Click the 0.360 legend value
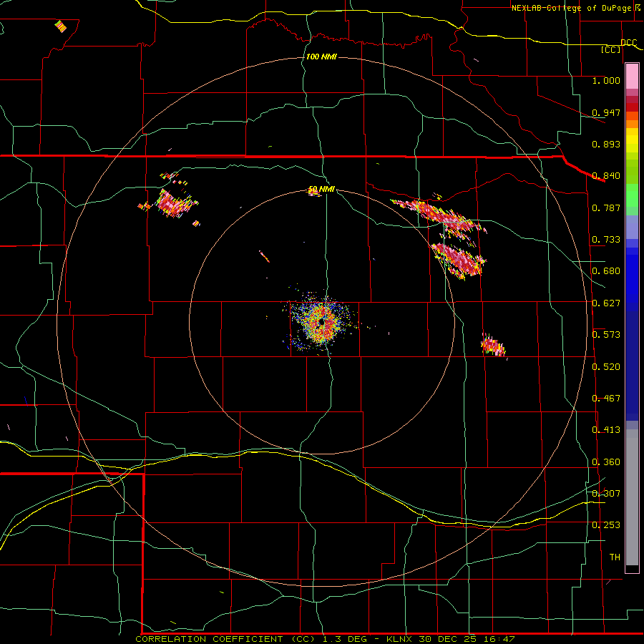 pos(606,462)
